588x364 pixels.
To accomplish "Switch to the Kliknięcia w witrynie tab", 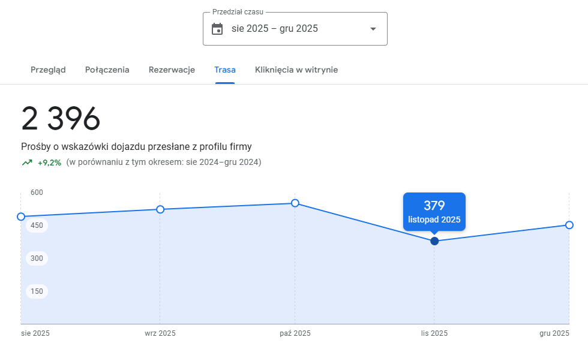I will [296, 70].
